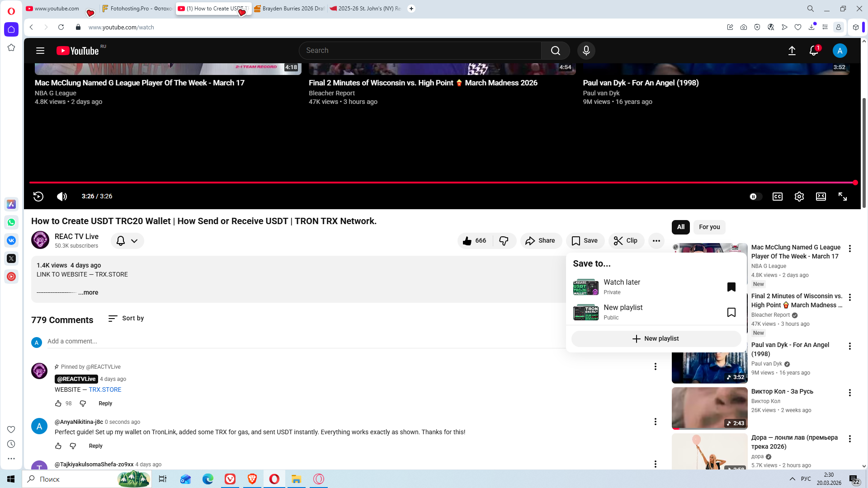The image size is (868, 488).
Task: Switch to the Brayden Burries browser tab
Action: coord(289,9)
